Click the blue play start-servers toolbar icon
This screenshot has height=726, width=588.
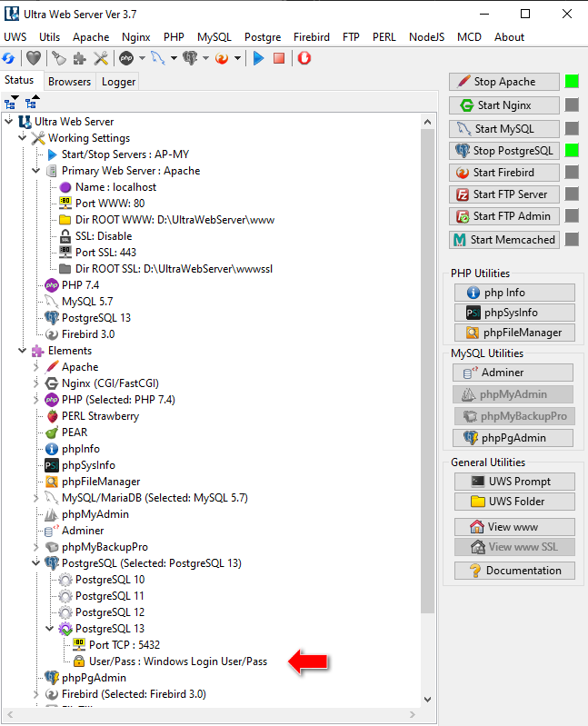[x=259, y=58]
